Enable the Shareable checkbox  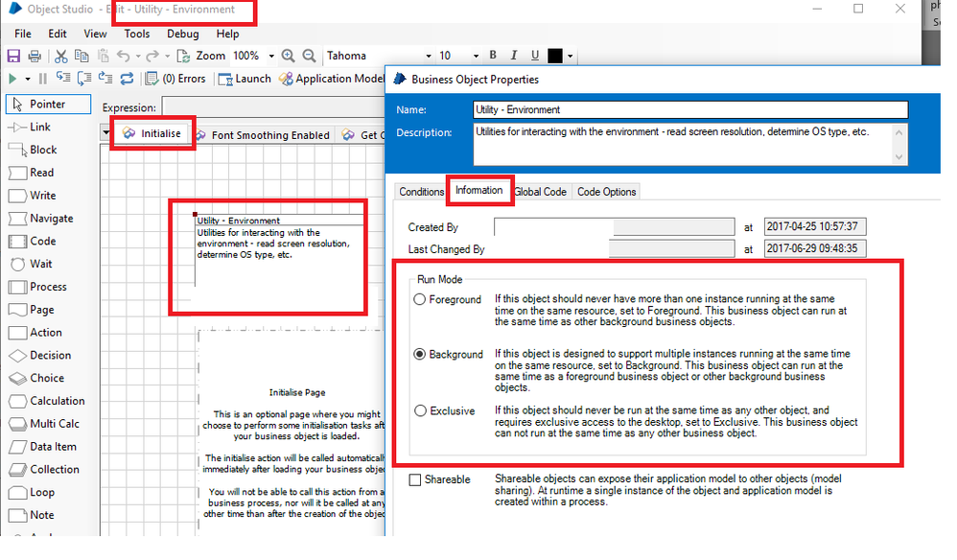click(415, 479)
